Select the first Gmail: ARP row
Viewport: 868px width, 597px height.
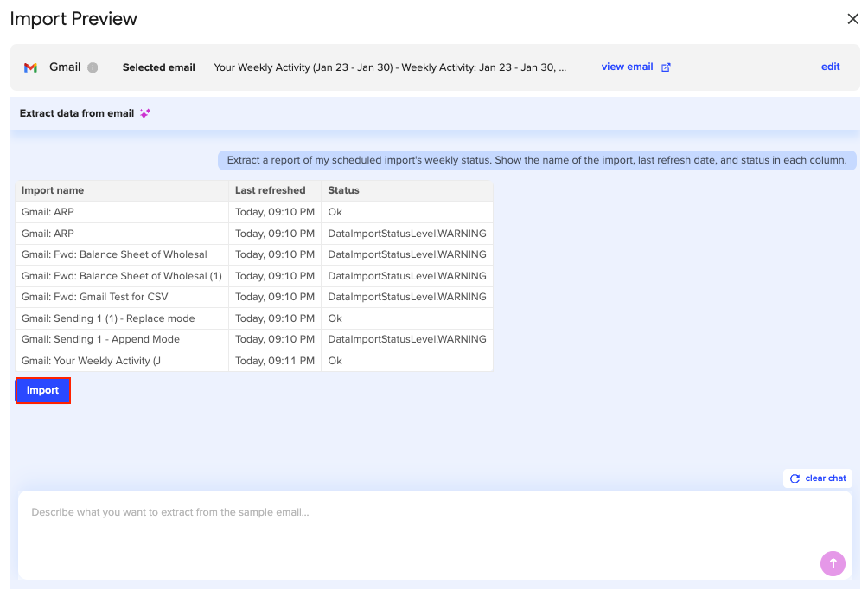[x=121, y=211]
